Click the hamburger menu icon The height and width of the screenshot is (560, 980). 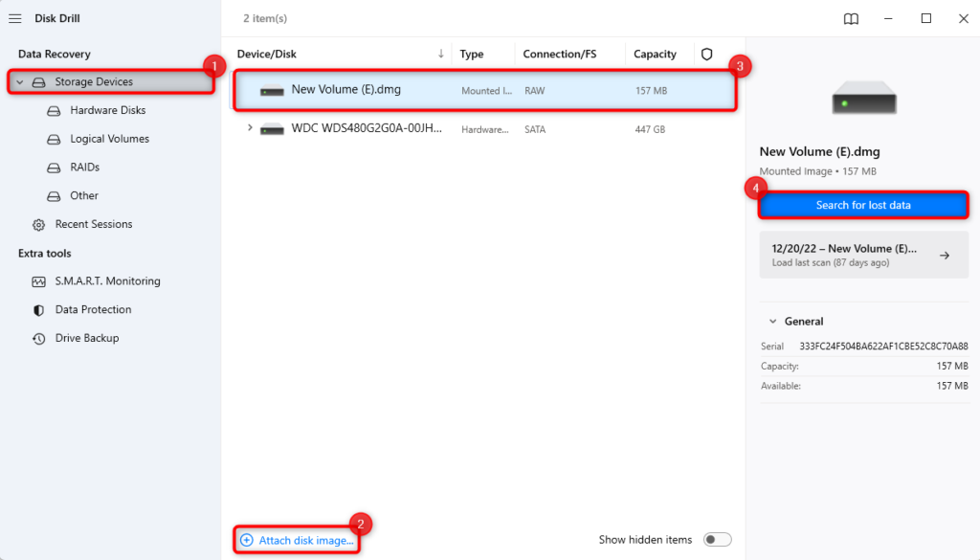tap(14, 17)
